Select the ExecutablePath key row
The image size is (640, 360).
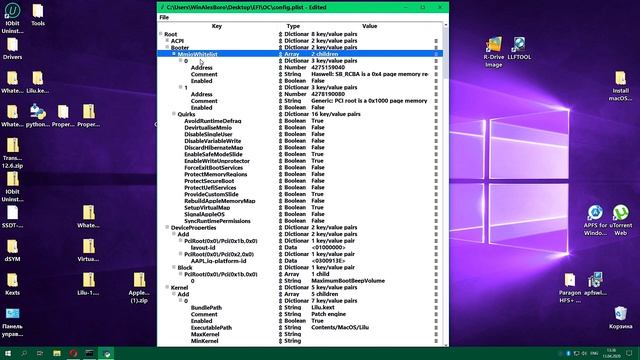(211, 327)
